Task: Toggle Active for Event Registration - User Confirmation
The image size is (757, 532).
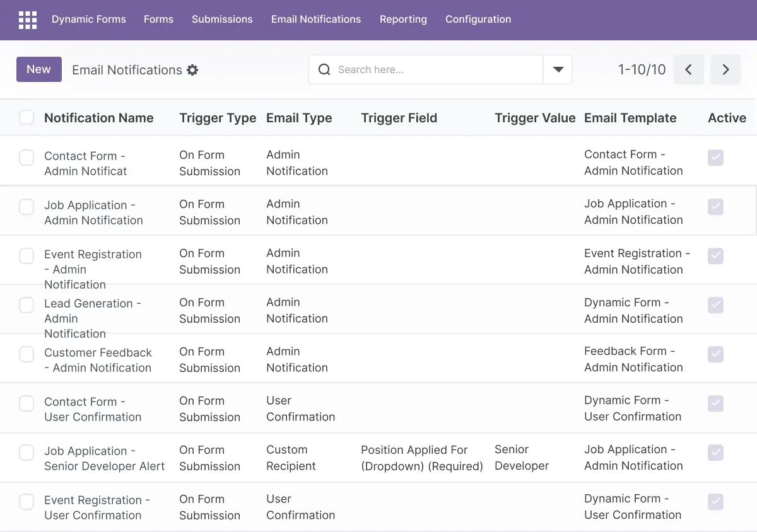Action: pyautogui.click(x=715, y=502)
